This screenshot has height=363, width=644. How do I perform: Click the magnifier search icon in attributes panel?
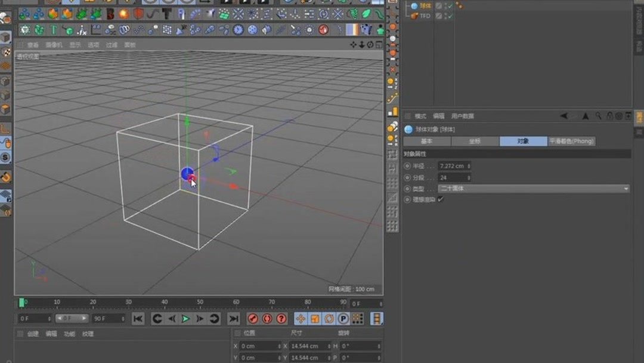598,115
